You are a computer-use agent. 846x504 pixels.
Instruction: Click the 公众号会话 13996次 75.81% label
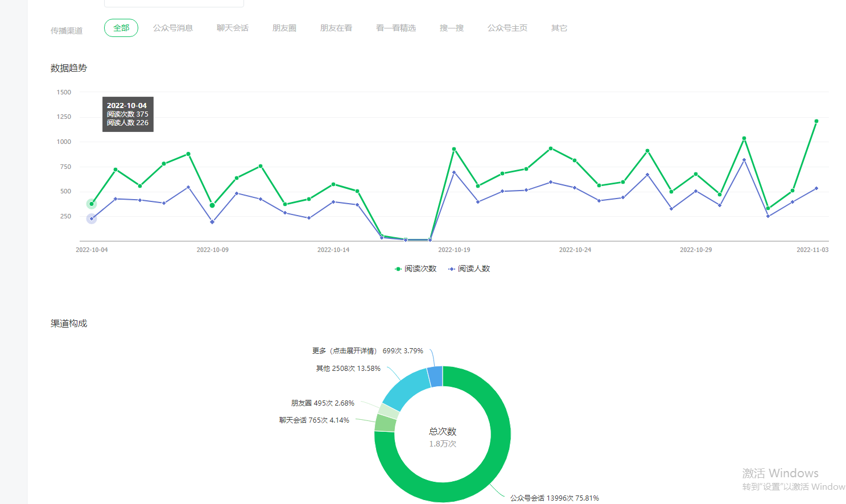pos(555,498)
